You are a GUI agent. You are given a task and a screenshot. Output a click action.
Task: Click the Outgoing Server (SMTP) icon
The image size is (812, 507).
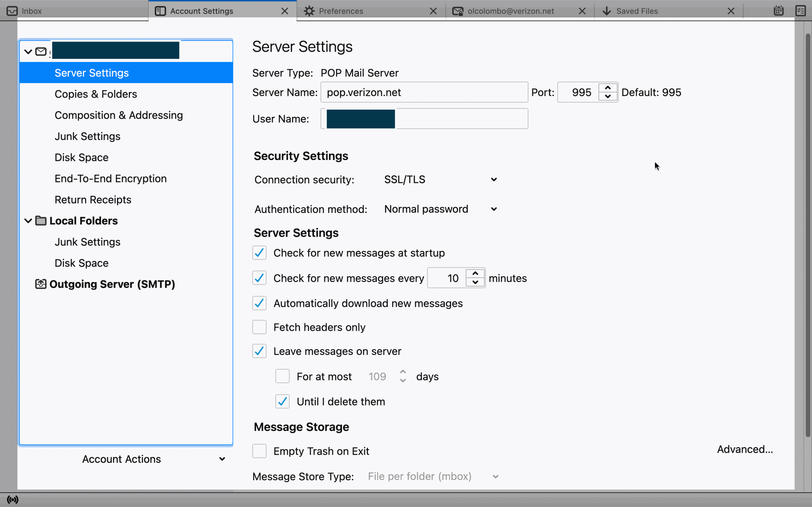[41, 284]
